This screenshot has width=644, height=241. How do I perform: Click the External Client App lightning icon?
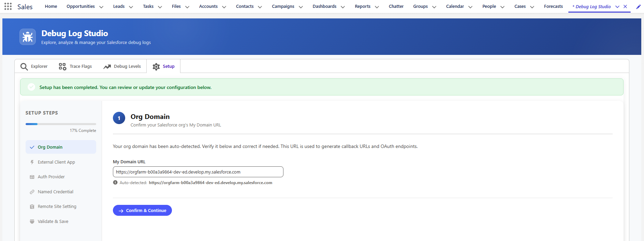pyautogui.click(x=32, y=162)
